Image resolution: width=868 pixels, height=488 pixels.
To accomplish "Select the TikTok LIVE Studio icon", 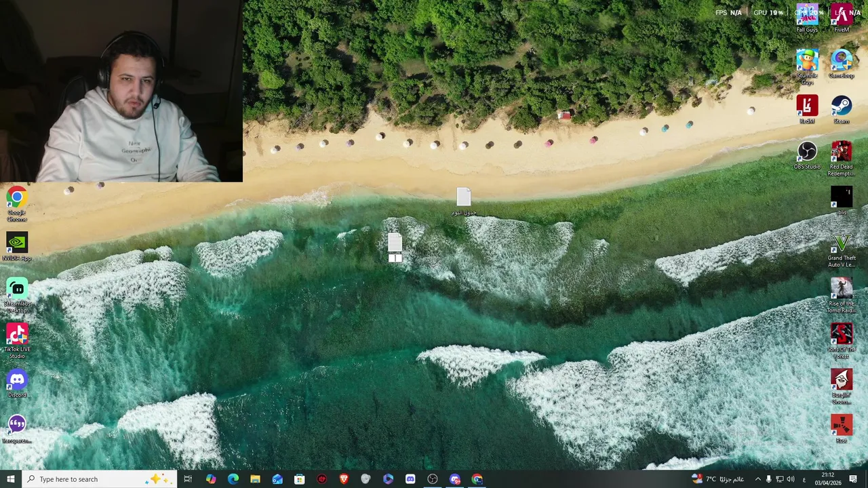I will (x=17, y=341).
